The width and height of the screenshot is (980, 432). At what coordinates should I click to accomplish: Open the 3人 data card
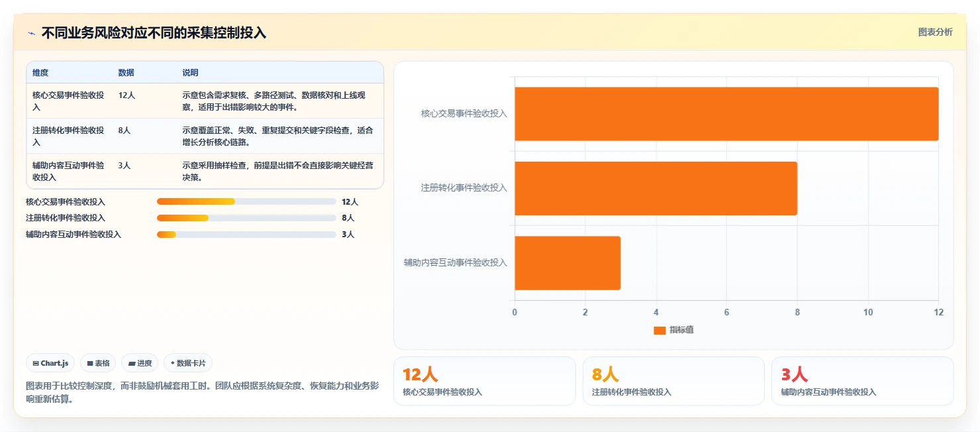click(x=862, y=381)
